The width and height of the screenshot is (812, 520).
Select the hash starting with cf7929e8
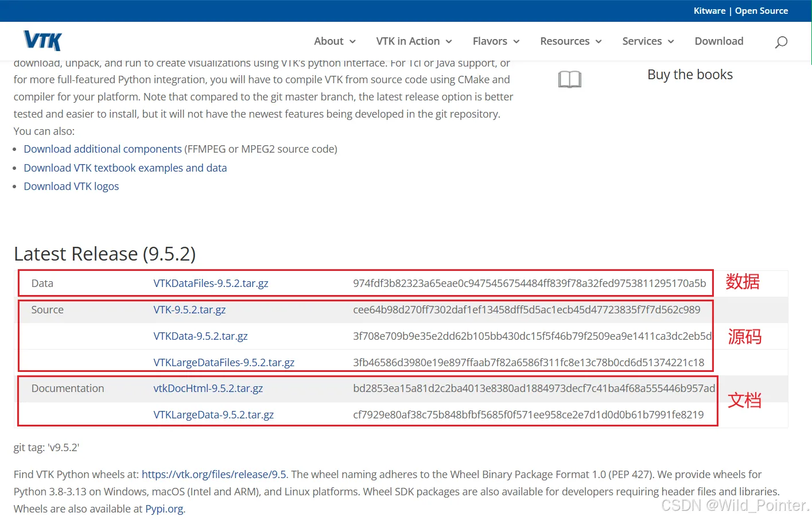coord(529,415)
